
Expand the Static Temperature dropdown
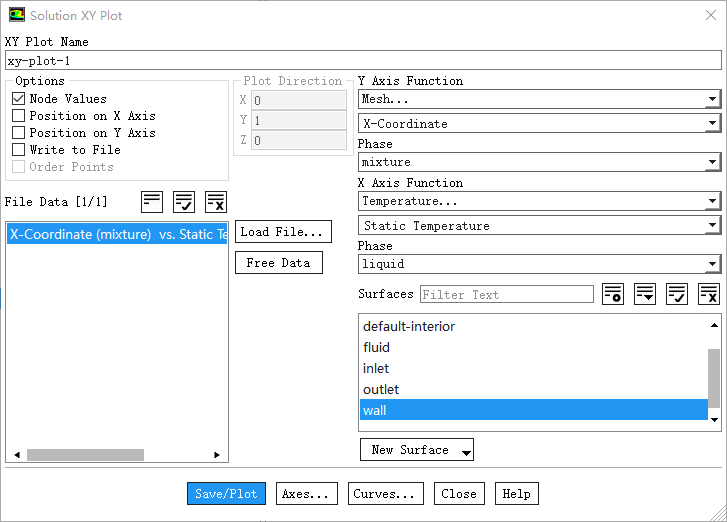[539, 226]
